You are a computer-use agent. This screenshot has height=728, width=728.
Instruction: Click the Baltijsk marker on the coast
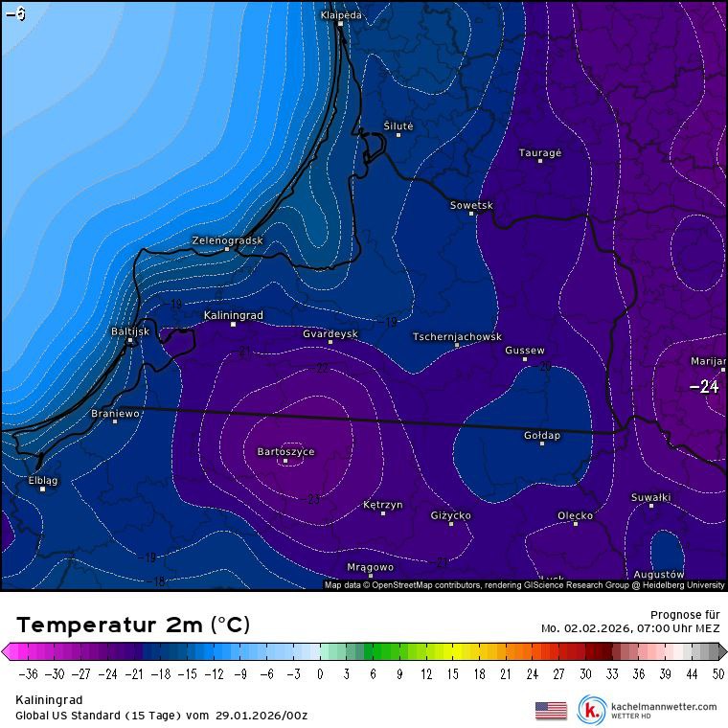[x=130, y=339]
